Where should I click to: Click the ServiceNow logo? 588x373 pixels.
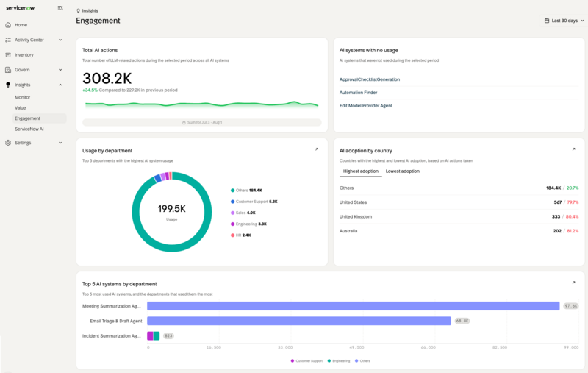21,8
